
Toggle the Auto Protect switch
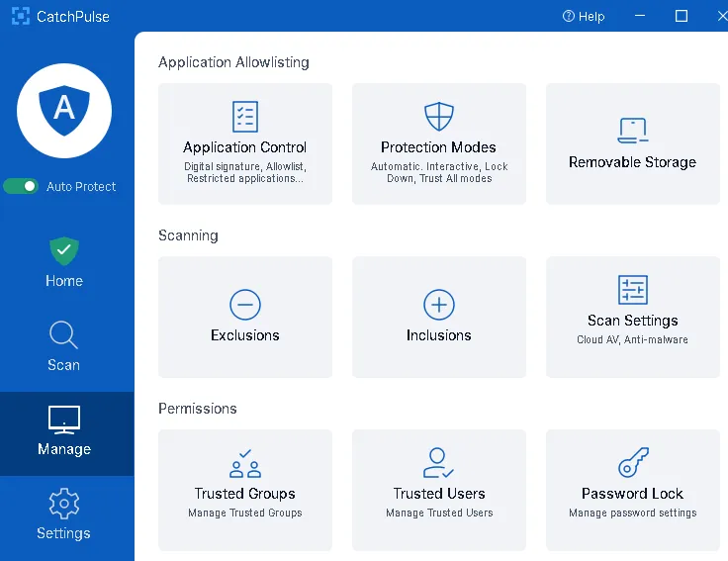(21, 186)
